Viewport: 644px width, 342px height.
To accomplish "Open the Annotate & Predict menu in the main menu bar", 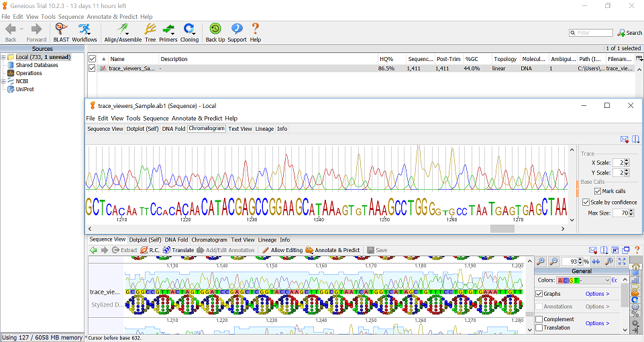I will click(112, 17).
